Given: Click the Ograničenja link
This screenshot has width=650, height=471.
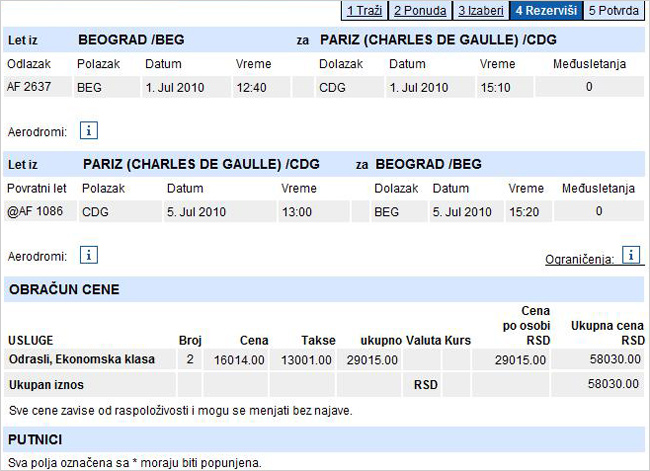Looking at the screenshot, I should point(580,259).
